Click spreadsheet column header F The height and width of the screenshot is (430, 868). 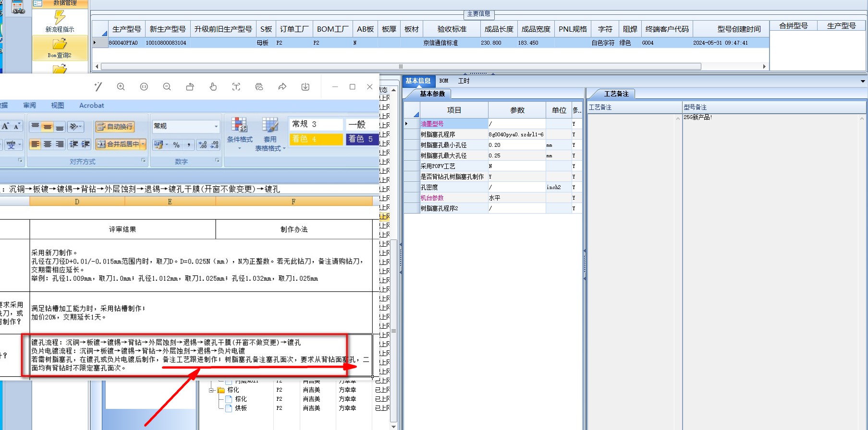point(294,202)
